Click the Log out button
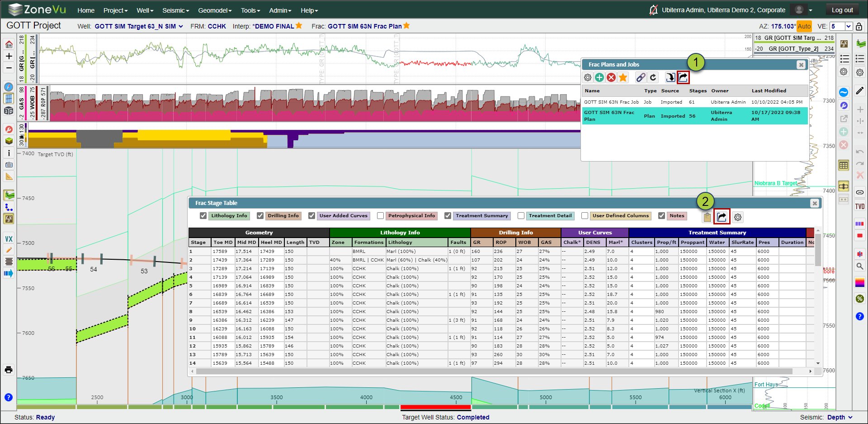Viewport: 868px width, 424px height. [x=842, y=10]
